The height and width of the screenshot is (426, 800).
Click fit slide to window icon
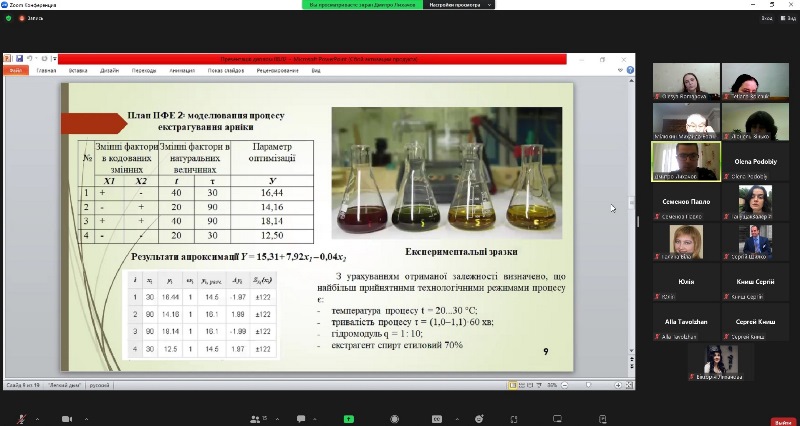(629, 386)
